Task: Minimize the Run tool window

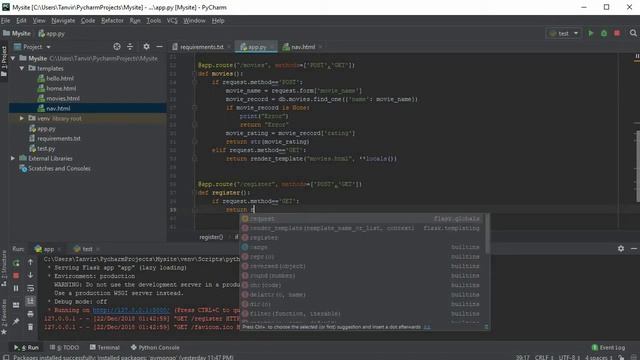Action: tap(633, 248)
